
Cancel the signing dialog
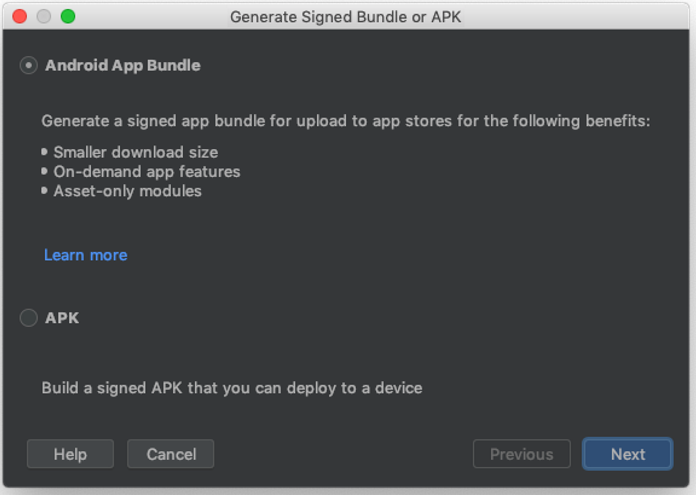point(171,454)
